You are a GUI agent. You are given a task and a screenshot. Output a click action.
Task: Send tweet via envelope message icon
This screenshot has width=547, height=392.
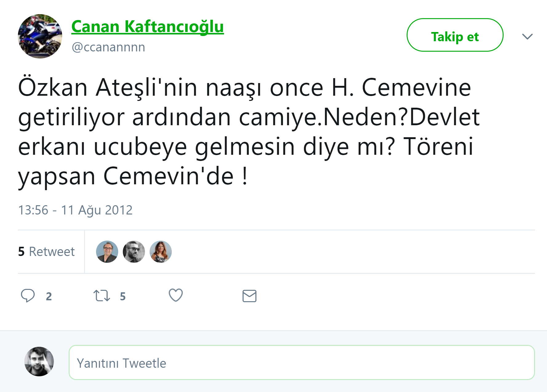(249, 296)
